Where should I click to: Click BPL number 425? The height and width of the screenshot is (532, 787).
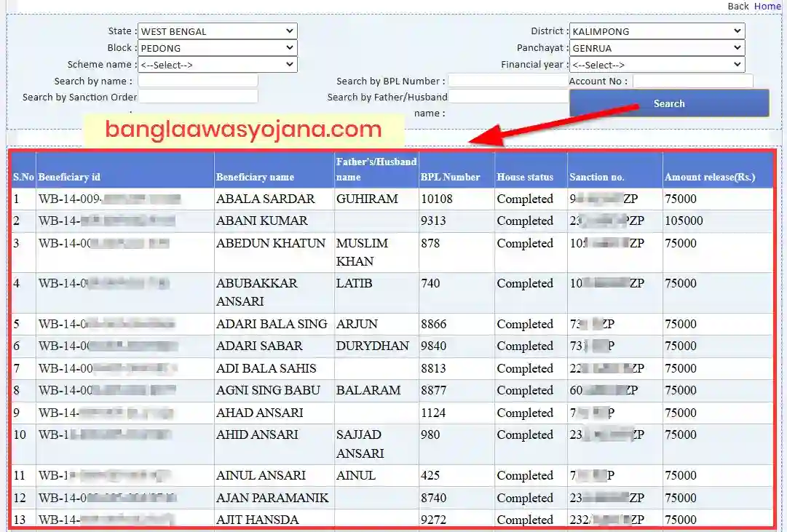click(430, 475)
